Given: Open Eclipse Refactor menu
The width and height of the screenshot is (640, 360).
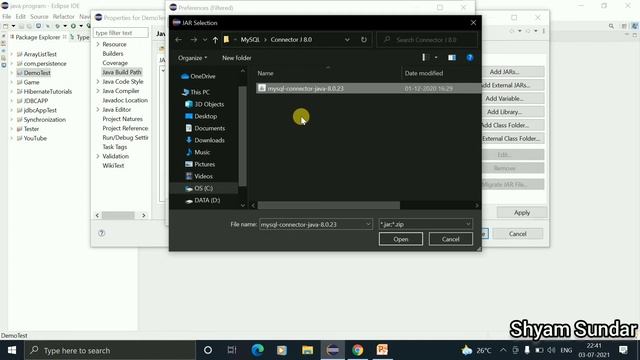Looking at the screenshot, I should pyautogui.click(x=64, y=17).
